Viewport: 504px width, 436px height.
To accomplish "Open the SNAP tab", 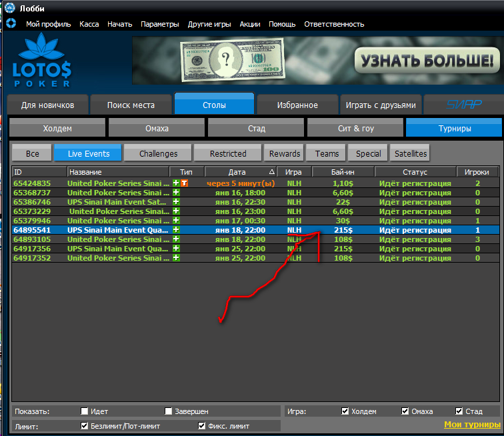I will [464, 105].
